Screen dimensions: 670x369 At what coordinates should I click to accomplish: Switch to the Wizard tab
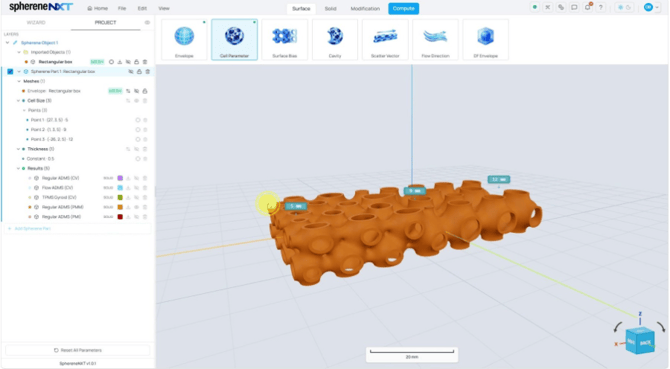click(36, 23)
